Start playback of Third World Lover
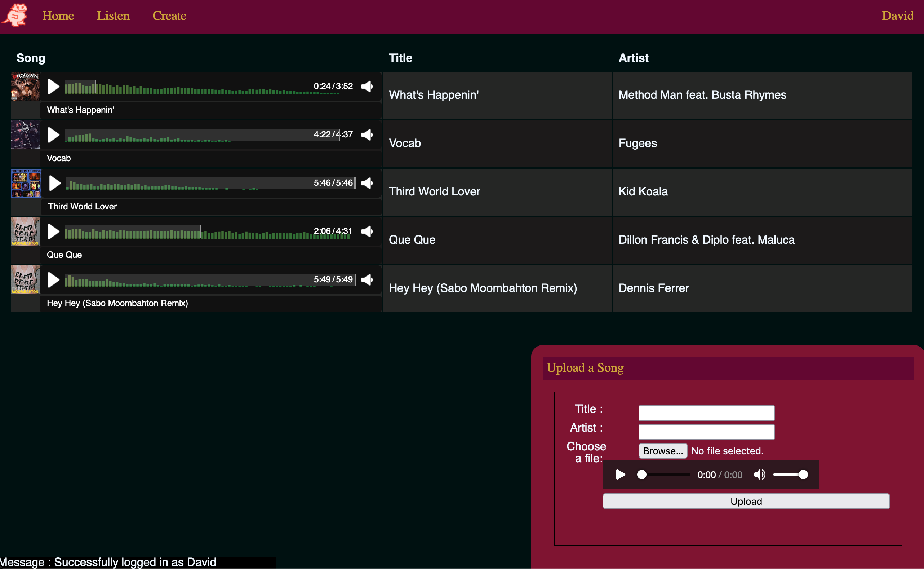This screenshot has height=569, width=924. pyautogui.click(x=55, y=183)
